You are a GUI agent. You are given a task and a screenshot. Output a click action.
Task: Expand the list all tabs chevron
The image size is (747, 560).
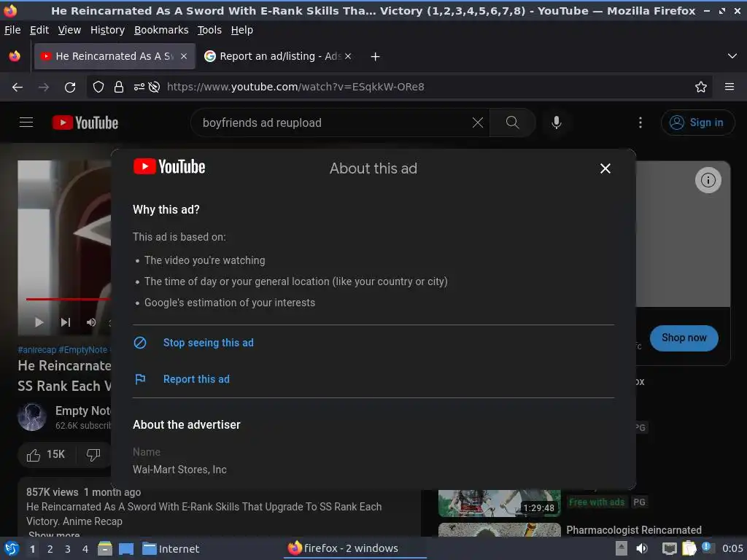point(732,56)
